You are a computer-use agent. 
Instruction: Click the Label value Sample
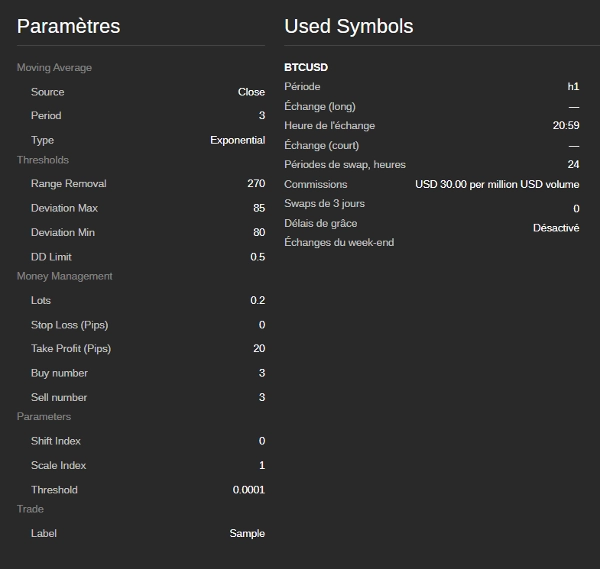click(x=247, y=534)
